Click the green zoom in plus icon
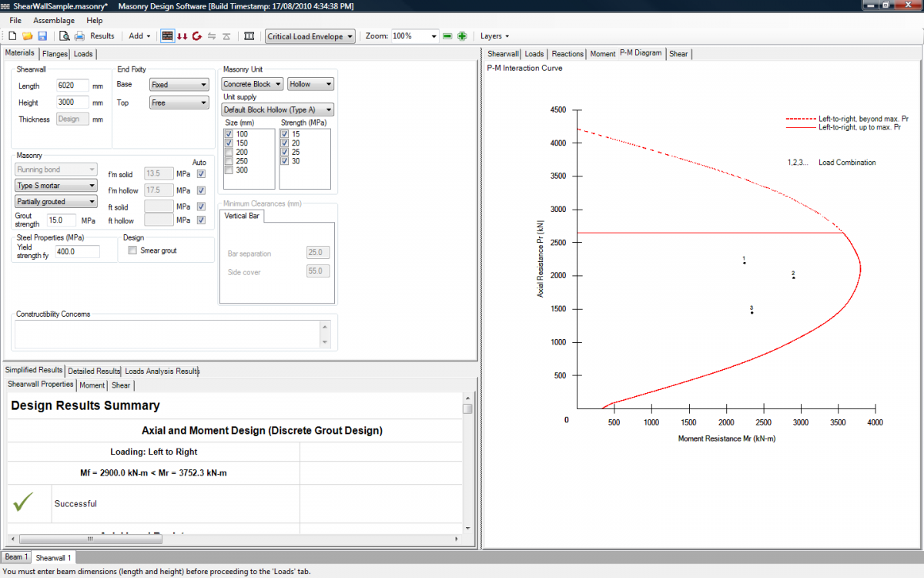The height and width of the screenshot is (578, 924). coord(462,36)
